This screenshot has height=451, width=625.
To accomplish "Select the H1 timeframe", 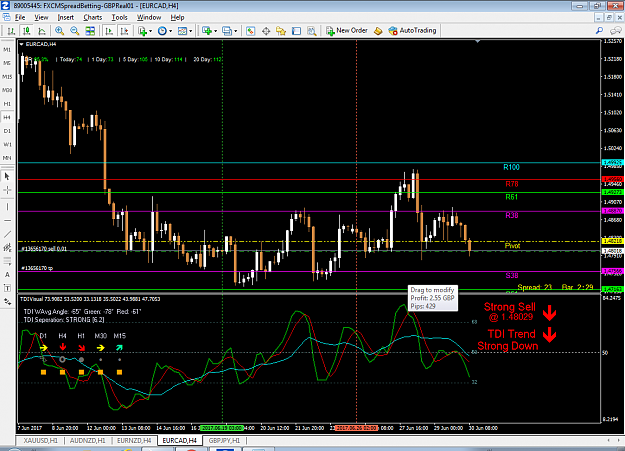I will coord(7,104).
